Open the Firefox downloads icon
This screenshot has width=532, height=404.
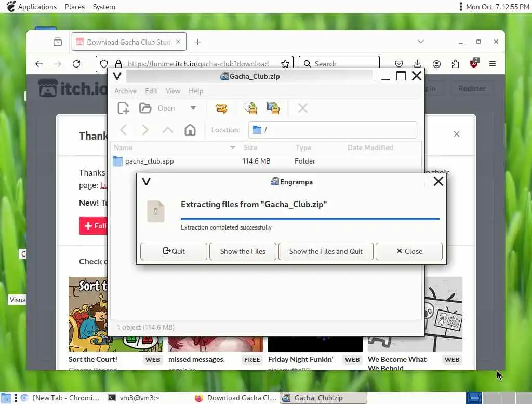pyautogui.click(x=418, y=64)
